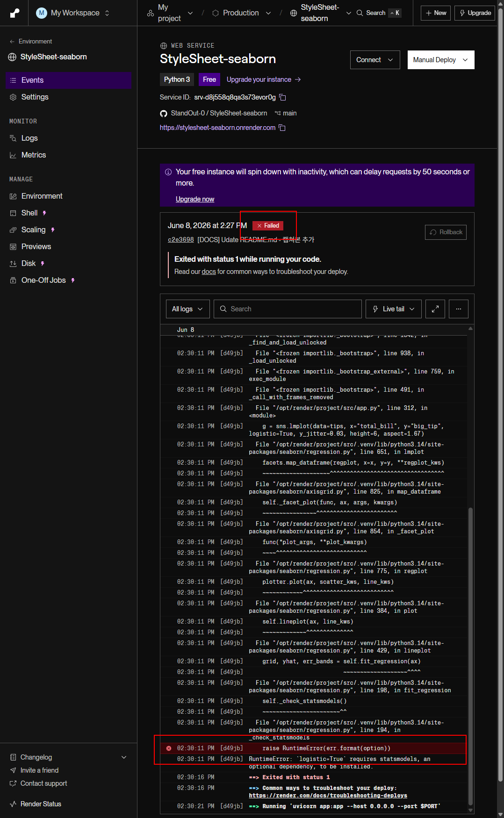Click the Logs magnifier icon
Image resolution: width=504 pixels, height=818 pixels.
(13, 138)
